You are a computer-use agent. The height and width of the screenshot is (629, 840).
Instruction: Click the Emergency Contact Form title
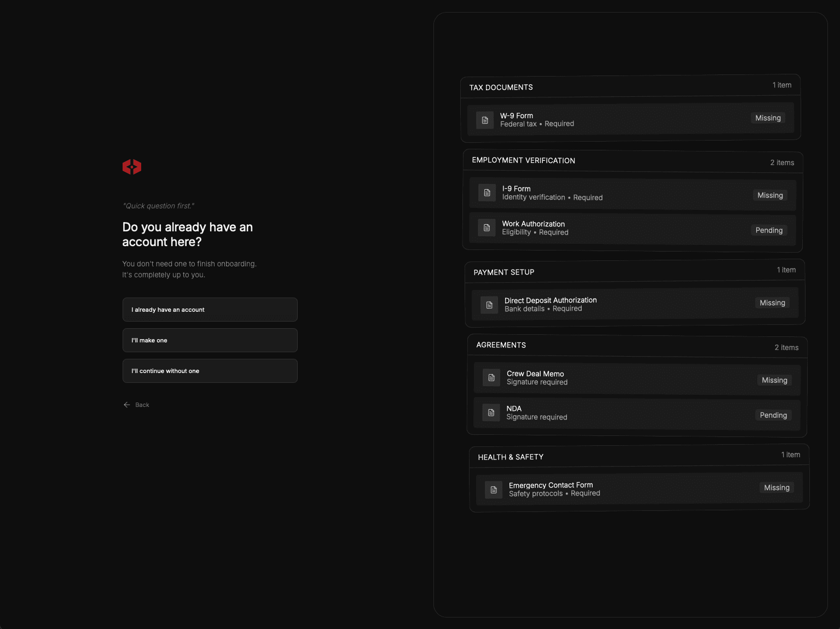[x=551, y=485]
